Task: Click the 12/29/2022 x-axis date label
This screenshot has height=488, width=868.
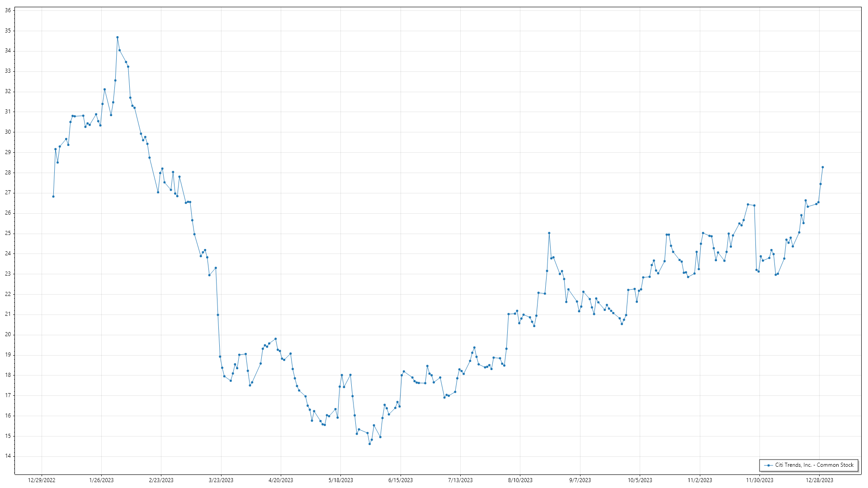Action: [42, 480]
